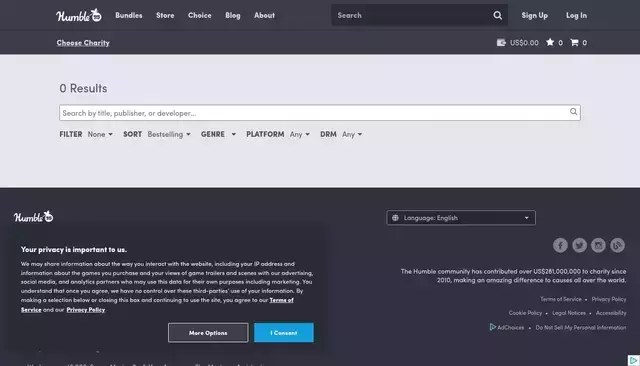Open footer Privacy Policy link
Viewport: 640px width, 366px height.
pos(609,299)
